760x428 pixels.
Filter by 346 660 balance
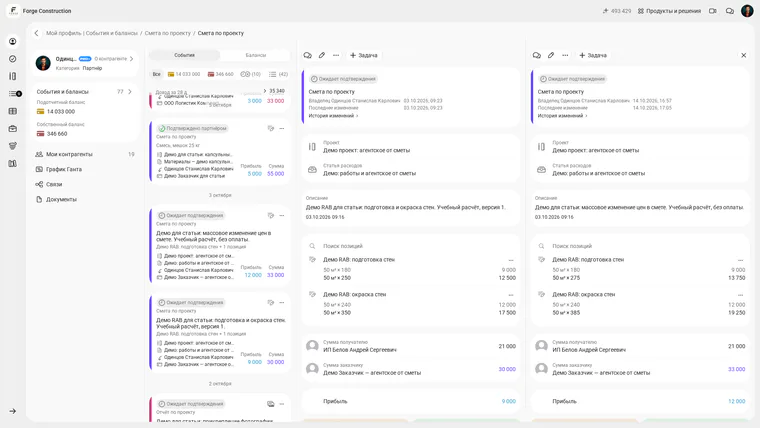(221, 74)
